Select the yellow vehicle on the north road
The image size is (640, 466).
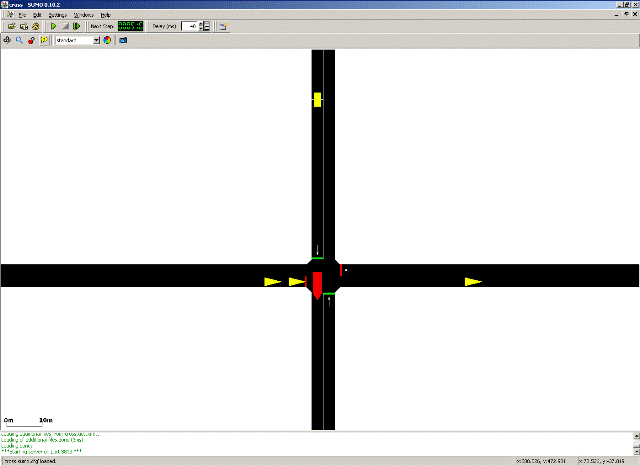coord(317,100)
